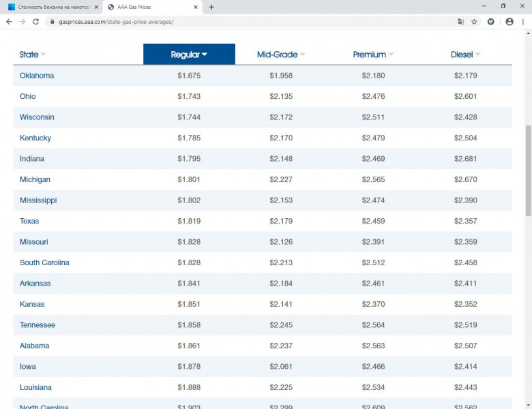Select Ohio diesel price $2.601
The width and height of the screenshot is (532, 409).
click(465, 96)
